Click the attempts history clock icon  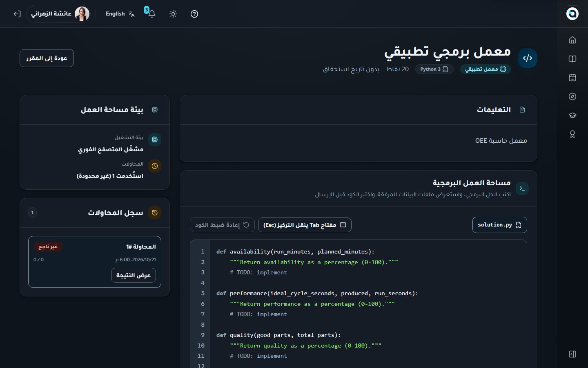click(155, 213)
